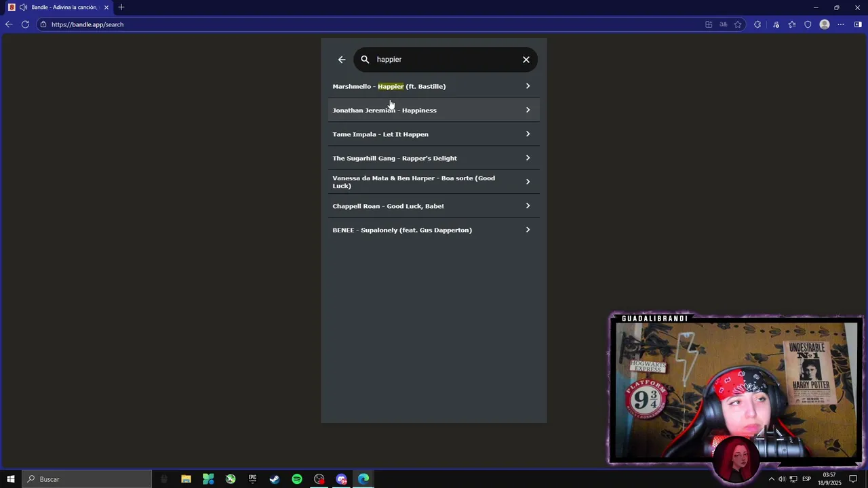The height and width of the screenshot is (488, 868).
Task: Open the browser shield icon
Action: point(808,24)
